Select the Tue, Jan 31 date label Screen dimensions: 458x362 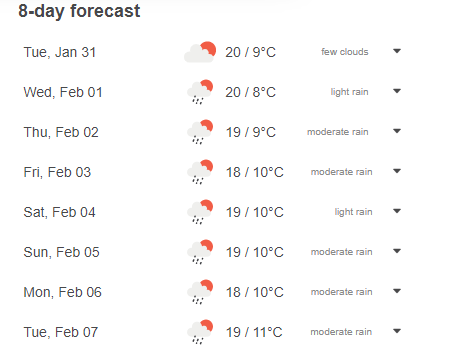point(60,52)
